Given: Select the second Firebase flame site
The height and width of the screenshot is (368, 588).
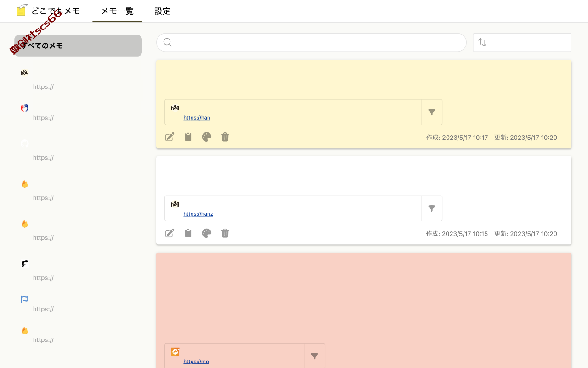Looking at the screenshot, I should [78, 230].
